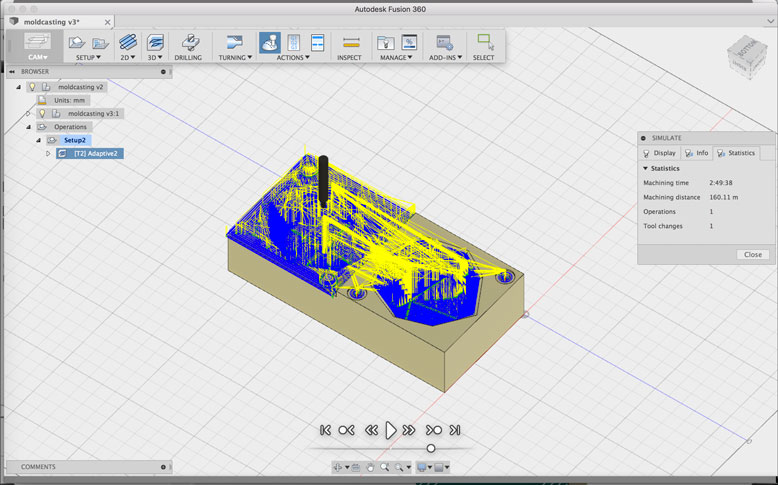
Task: Open the Display Settings monitor icon
Action: [422, 467]
